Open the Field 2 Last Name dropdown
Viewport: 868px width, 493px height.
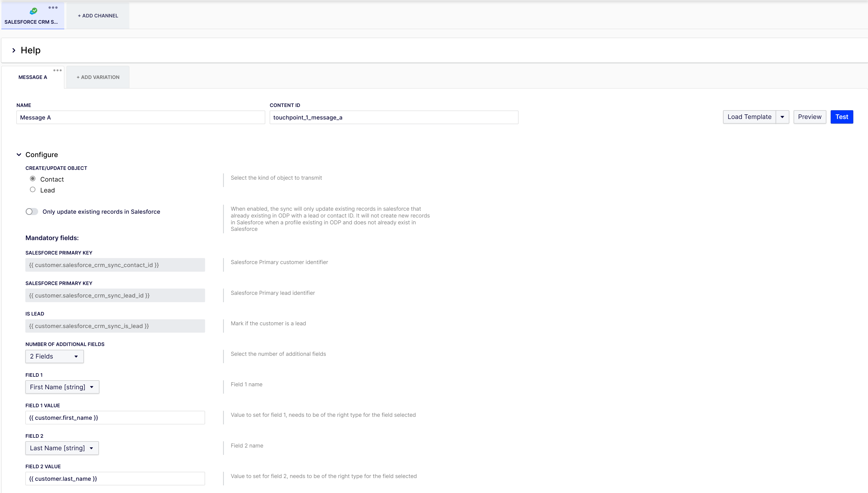(62, 448)
